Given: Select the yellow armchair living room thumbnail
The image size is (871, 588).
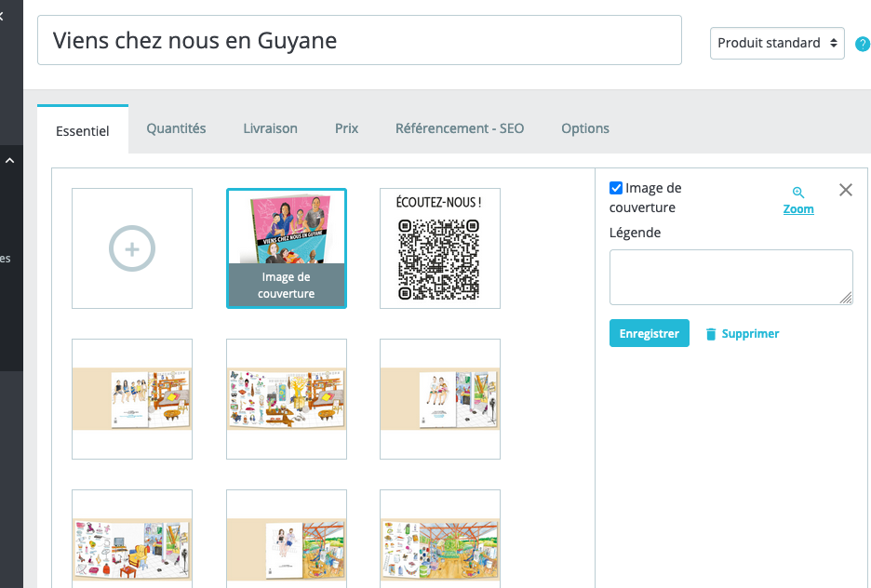Looking at the screenshot, I should pyautogui.click(x=132, y=539).
